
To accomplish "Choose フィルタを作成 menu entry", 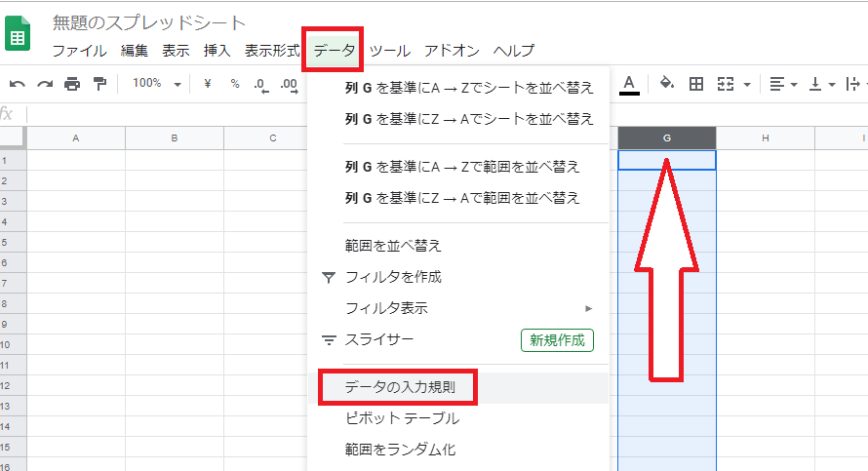I will 458,277.
